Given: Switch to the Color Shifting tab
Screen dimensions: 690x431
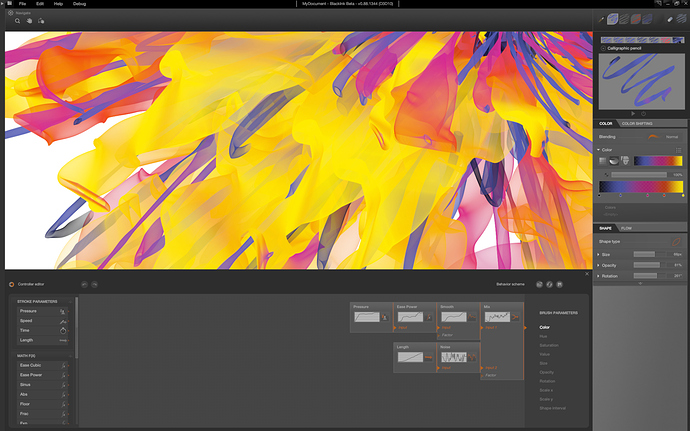Looking at the screenshot, I should (636, 123).
